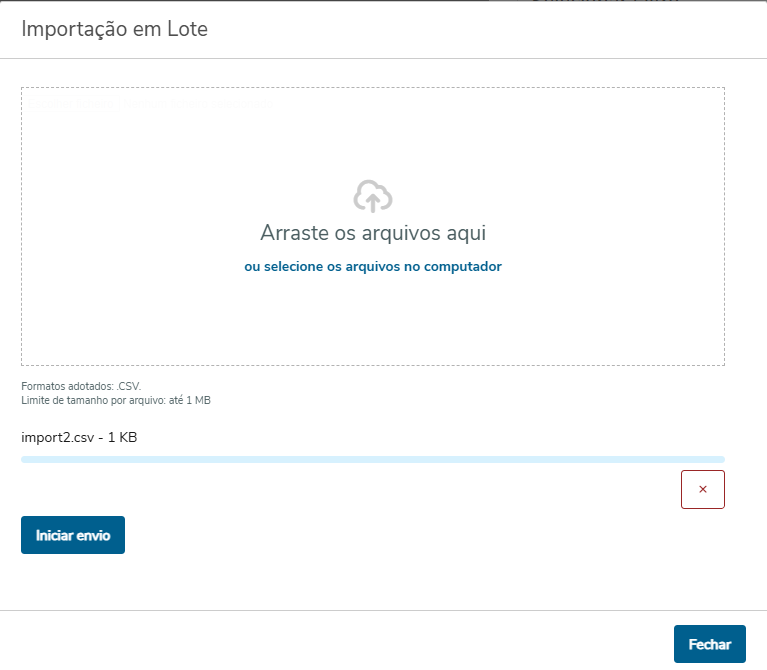The height and width of the screenshot is (670, 767).
Task: Remove import2.csv with the red X
Action: 702,490
